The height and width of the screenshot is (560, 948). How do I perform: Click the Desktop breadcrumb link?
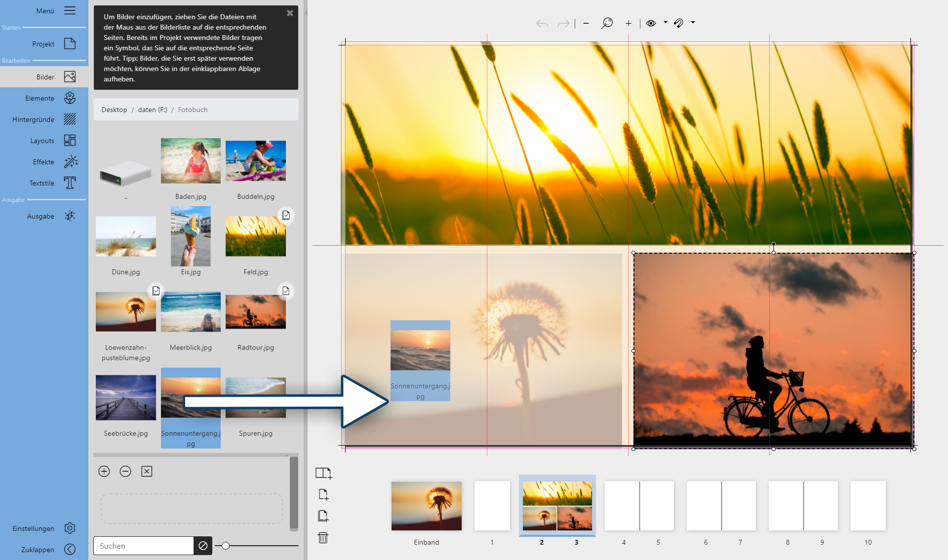(114, 110)
